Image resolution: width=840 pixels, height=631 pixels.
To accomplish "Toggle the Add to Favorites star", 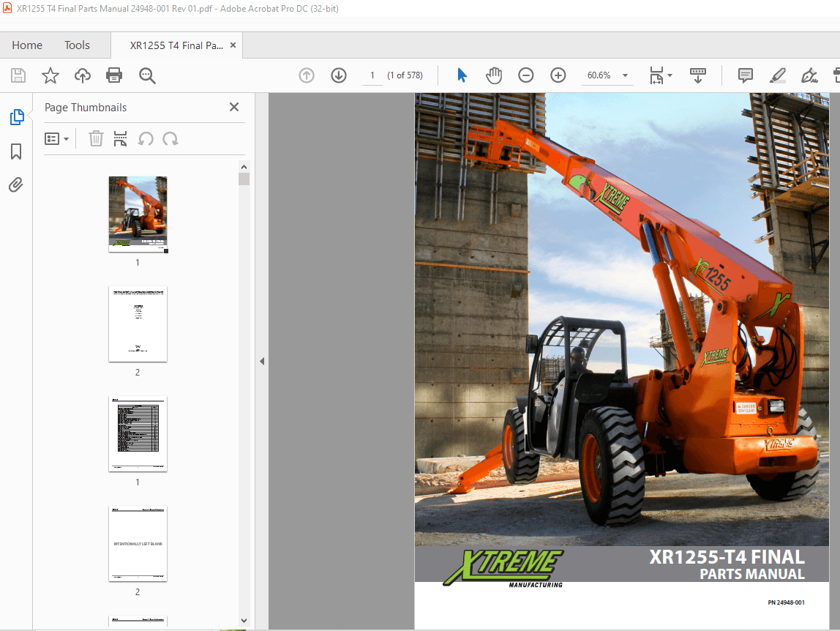I will [x=50, y=75].
